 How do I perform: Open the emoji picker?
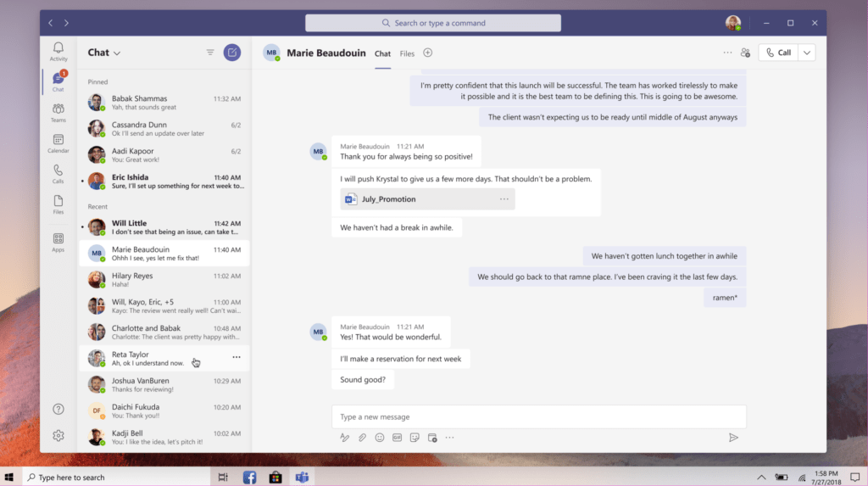pyautogui.click(x=379, y=438)
